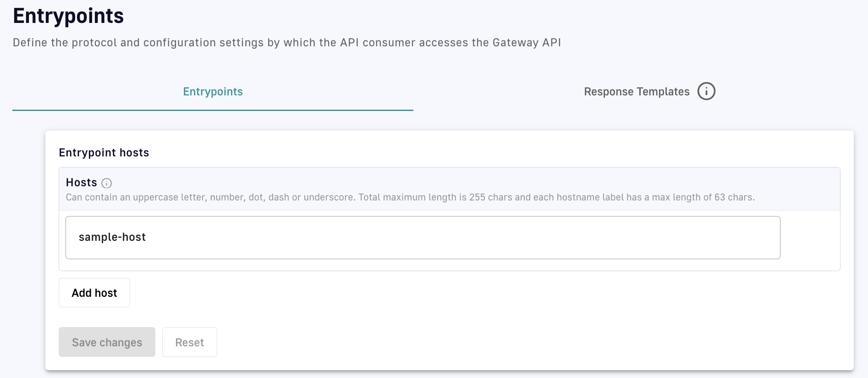Click the hostname rules helper text

pyautogui.click(x=410, y=198)
